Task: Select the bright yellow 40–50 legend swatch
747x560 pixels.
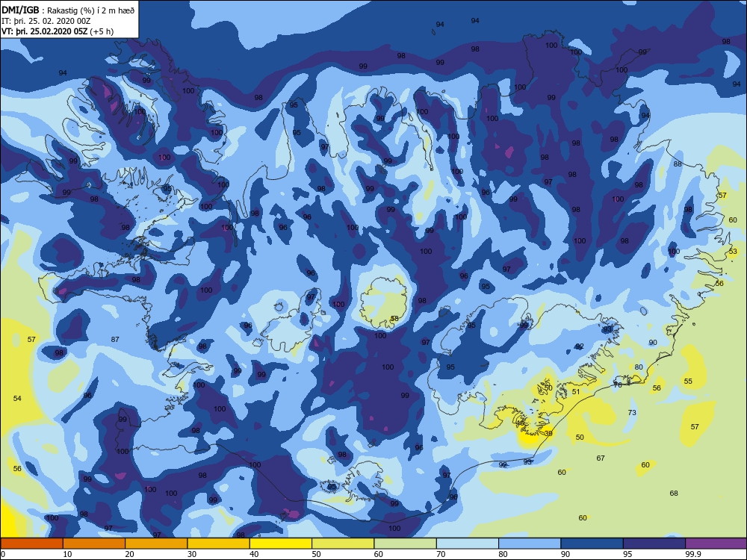Action: 281,544
